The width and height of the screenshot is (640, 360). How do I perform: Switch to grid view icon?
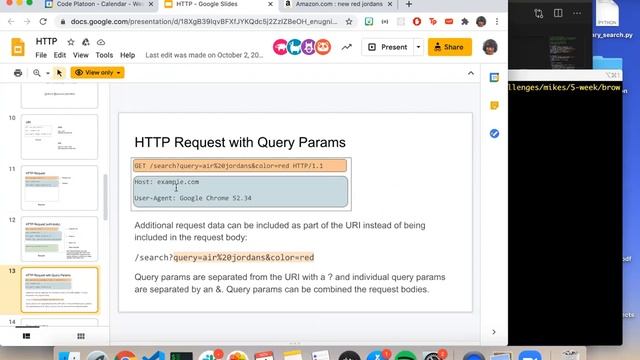pos(81,336)
